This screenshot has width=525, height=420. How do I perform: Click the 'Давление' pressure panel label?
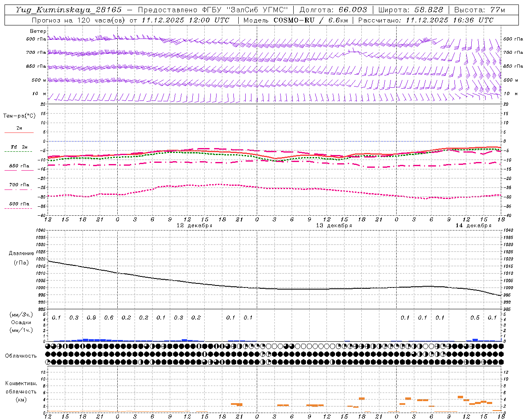(21, 253)
